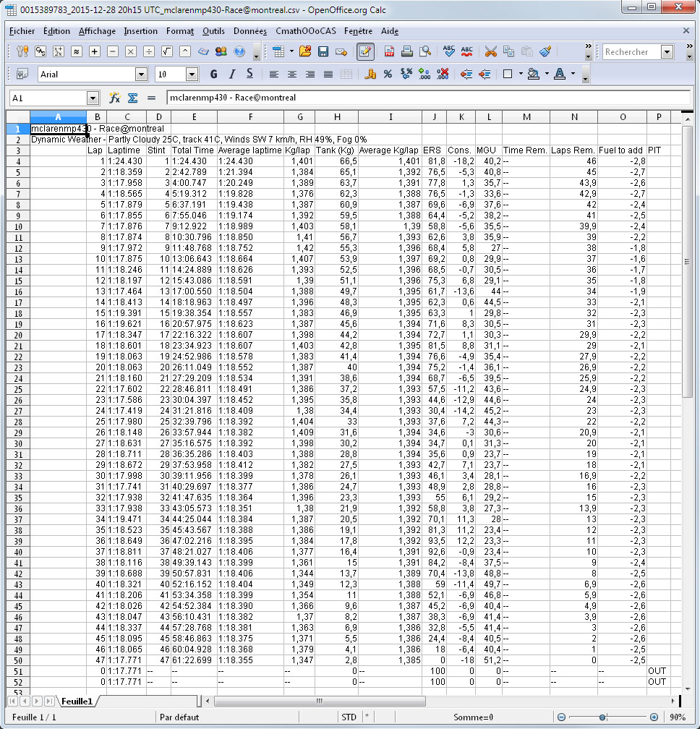Image resolution: width=700 pixels, height=729 pixels.
Task: Center cell content horizontally
Action: [292, 74]
